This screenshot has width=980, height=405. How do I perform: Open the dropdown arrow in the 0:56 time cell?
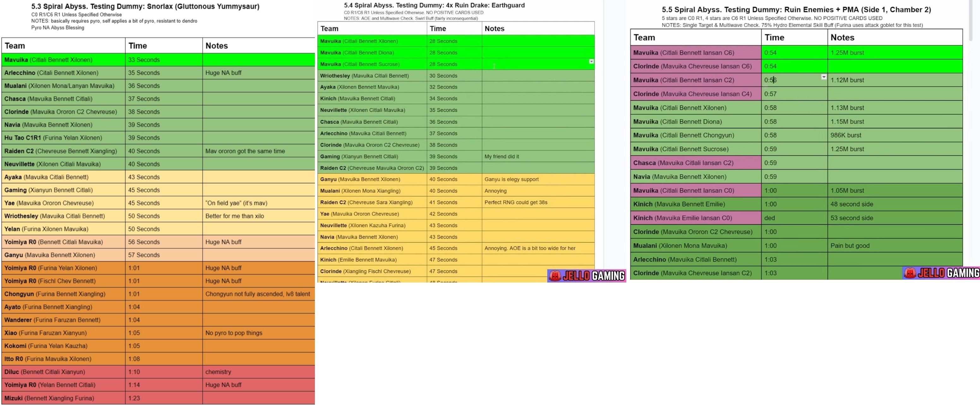824,77
